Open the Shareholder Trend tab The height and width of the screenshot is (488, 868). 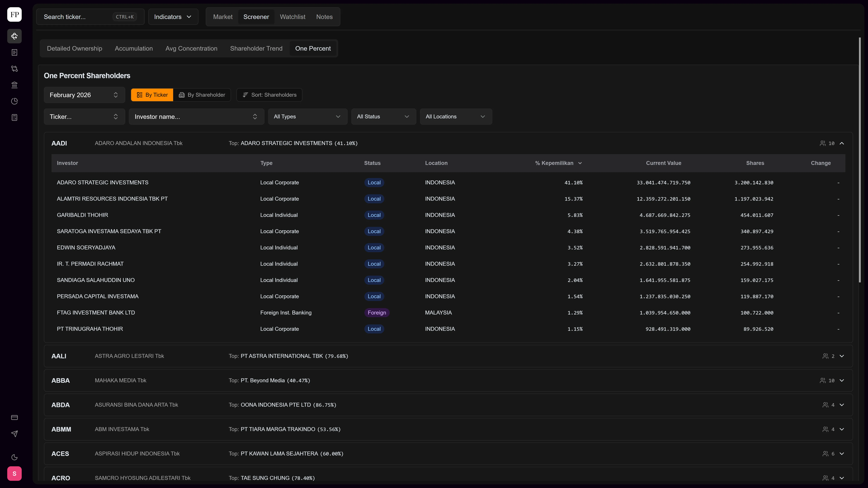[x=256, y=48]
